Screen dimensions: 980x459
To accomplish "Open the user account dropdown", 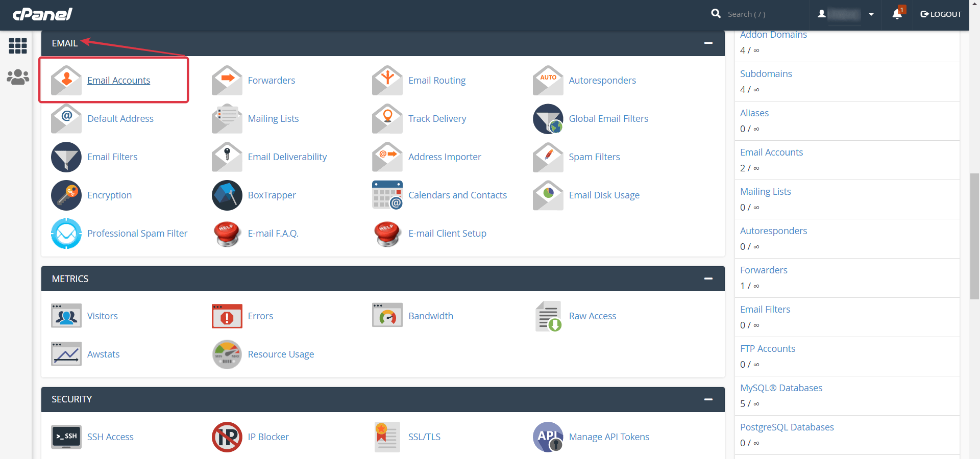I will point(846,14).
